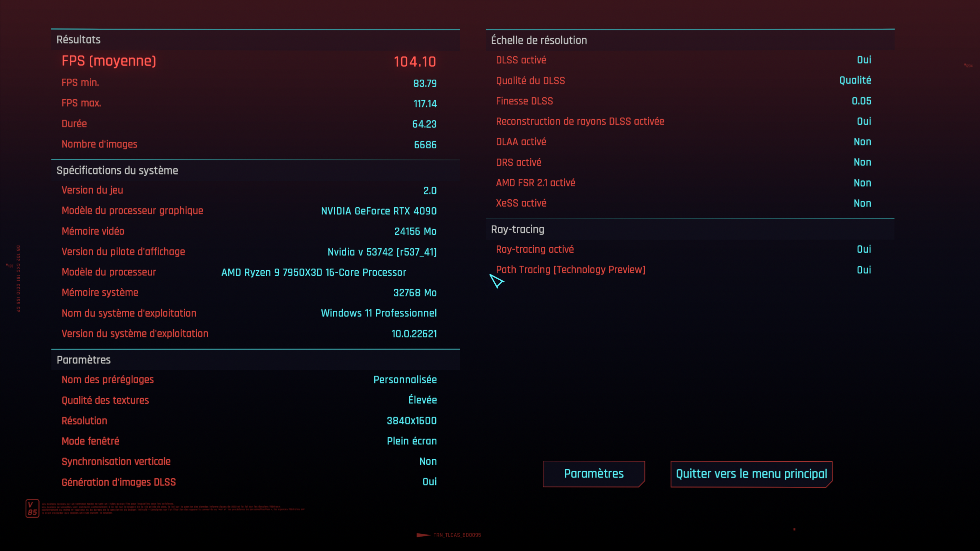Image resolution: width=980 pixels, height=551 pixels.
Task: Click the Qualité du DLSS value
Action: [x=855, y=80]
